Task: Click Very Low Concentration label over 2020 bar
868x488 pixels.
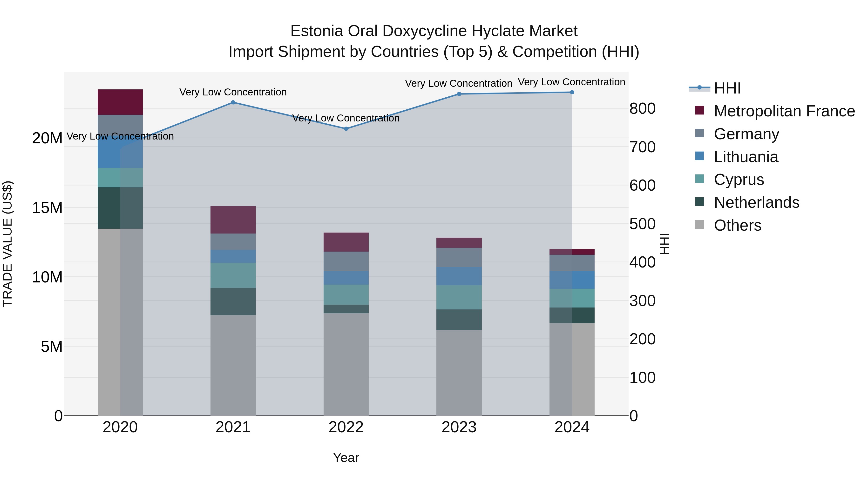Action: [120, 136]
